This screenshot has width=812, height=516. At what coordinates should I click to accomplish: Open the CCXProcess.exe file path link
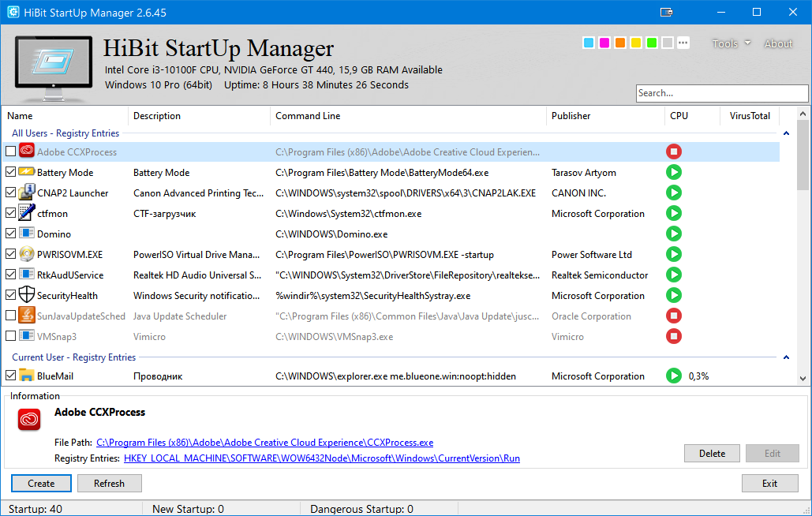pyautogui.click(x=264, y=443)
